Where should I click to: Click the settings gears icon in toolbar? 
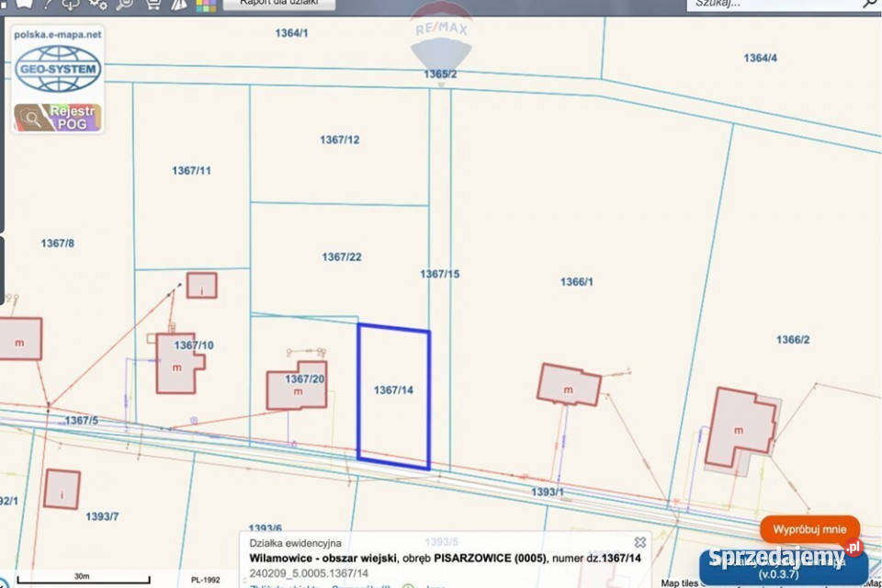tap(97, 4)
